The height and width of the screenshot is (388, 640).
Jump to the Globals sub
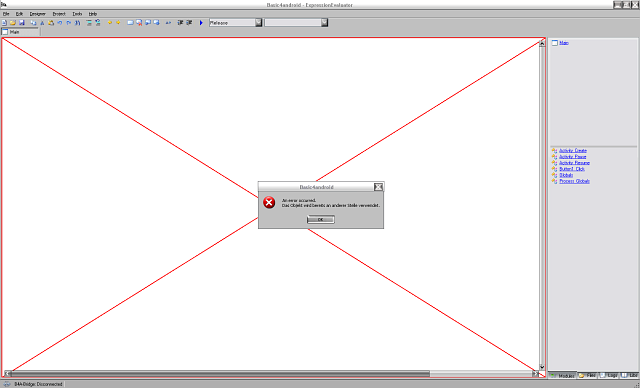[566, 175]
